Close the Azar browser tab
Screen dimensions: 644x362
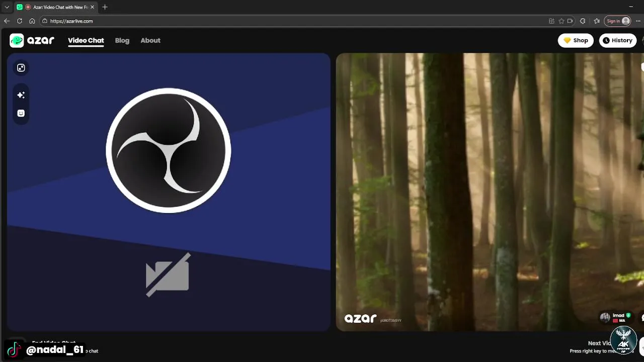pos(92,7)
